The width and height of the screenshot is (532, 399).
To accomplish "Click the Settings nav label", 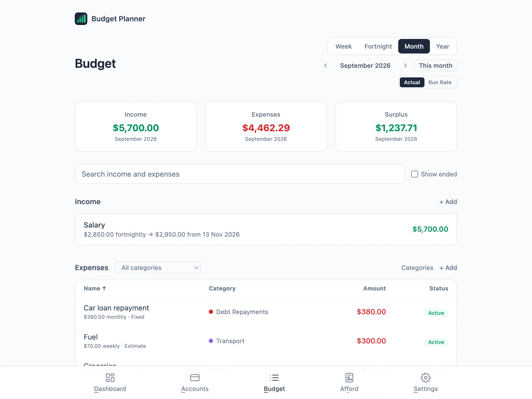I will [x=426, y=389].
